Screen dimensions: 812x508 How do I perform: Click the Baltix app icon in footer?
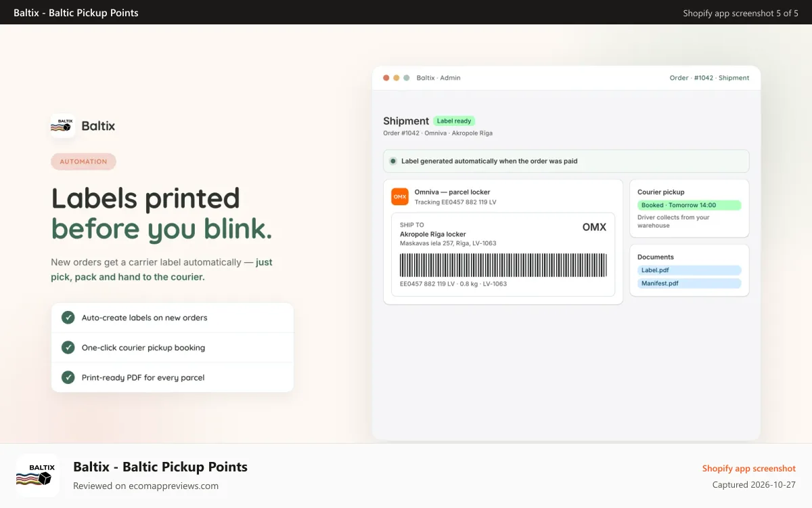click(38, 475)
